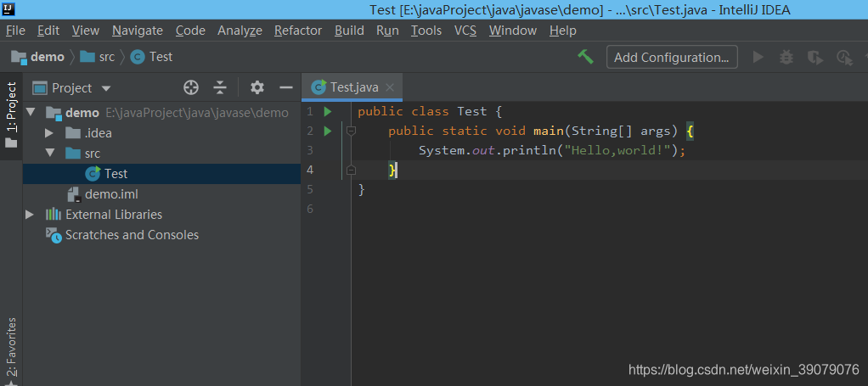The height and width of the screenshot is (386, 868).
Task: Open the View menu
Action: coord(86,31)
